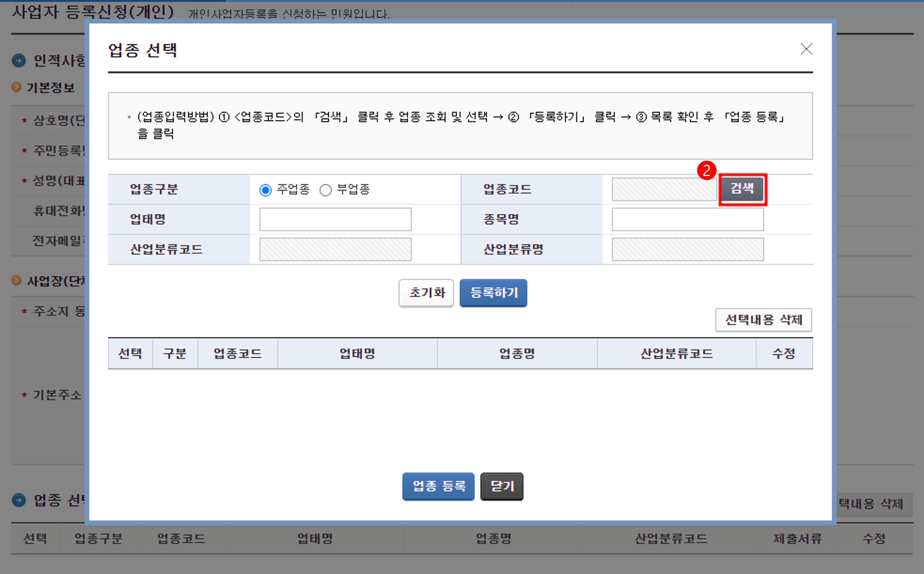924x574 pixels.
Task: Click the blue arrow icon beside 인적사항
Action: 19,60
